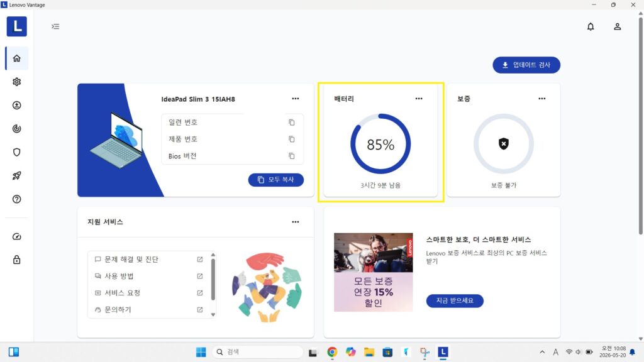644x362 pixels.
Task: Open the padlock icon in sidebar
Action: click(17, 260)
